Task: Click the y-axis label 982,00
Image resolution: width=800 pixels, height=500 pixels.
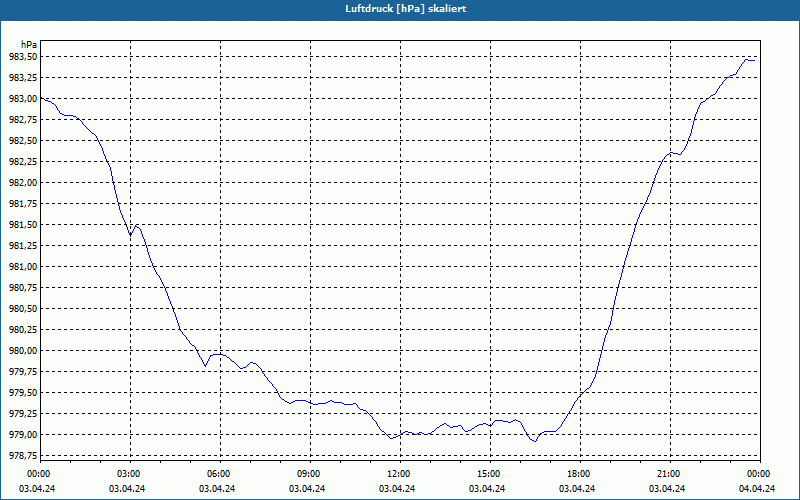Action: pyautogui.click(x=23, y=183)
